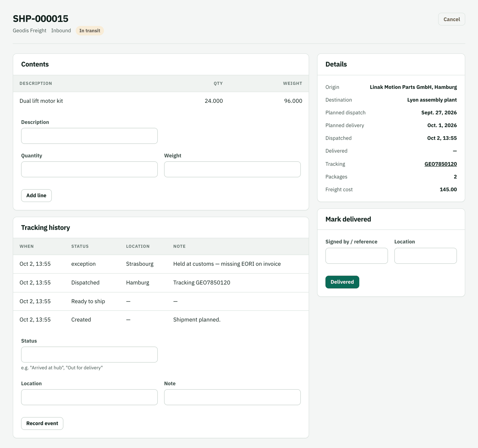Select the SHP-000015 shipment heading
This screenshot has height=448, width=478.
tap(41, 19)
